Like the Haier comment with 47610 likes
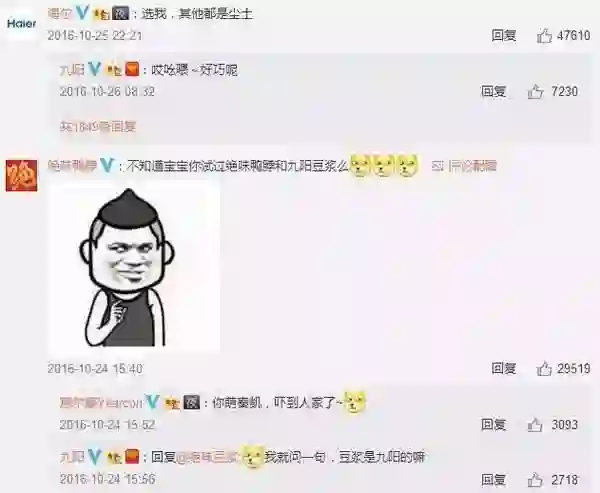This screenshot has width=600, height=493. coord(545,36)
